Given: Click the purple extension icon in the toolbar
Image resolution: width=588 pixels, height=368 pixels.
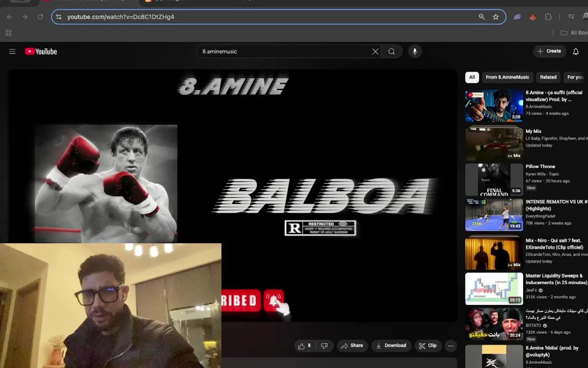Looking at the screenshot, I should [x=517, y=17].
